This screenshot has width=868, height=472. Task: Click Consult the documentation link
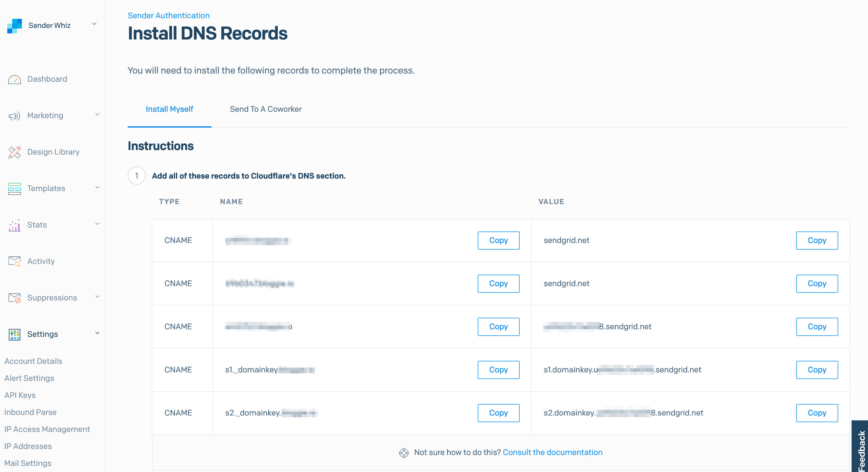553,452
